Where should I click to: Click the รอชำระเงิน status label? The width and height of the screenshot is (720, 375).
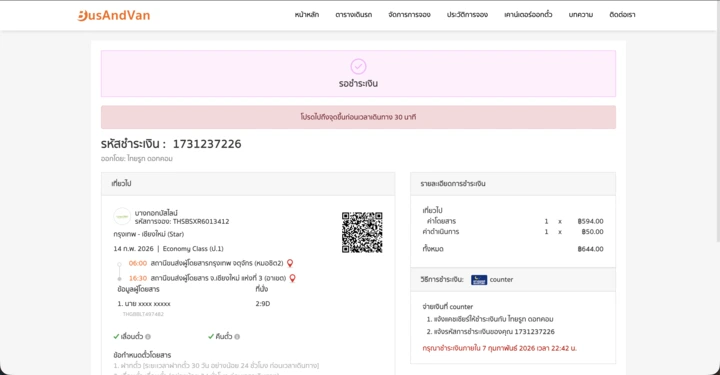tap(358, 84)
